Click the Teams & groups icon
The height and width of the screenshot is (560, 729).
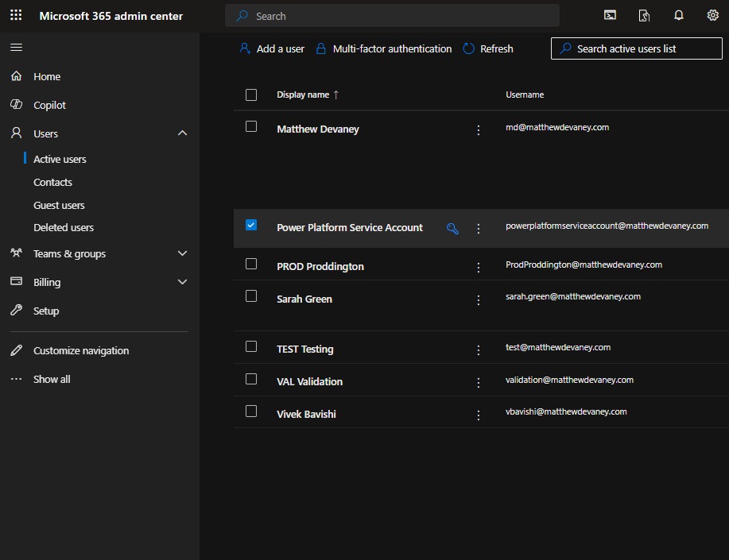pyautogui.click(x=16, y=253)
